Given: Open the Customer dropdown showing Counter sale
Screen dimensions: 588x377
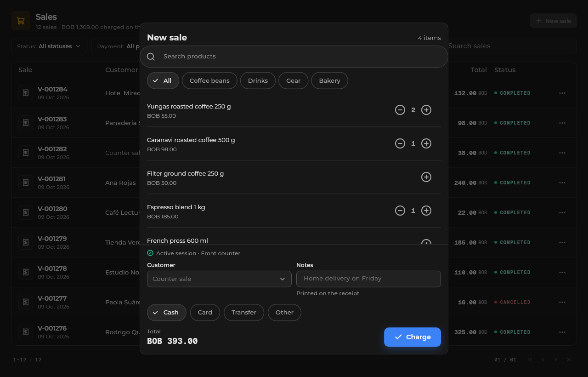Looking at the screenshot, I should click(x=219, y=279).
